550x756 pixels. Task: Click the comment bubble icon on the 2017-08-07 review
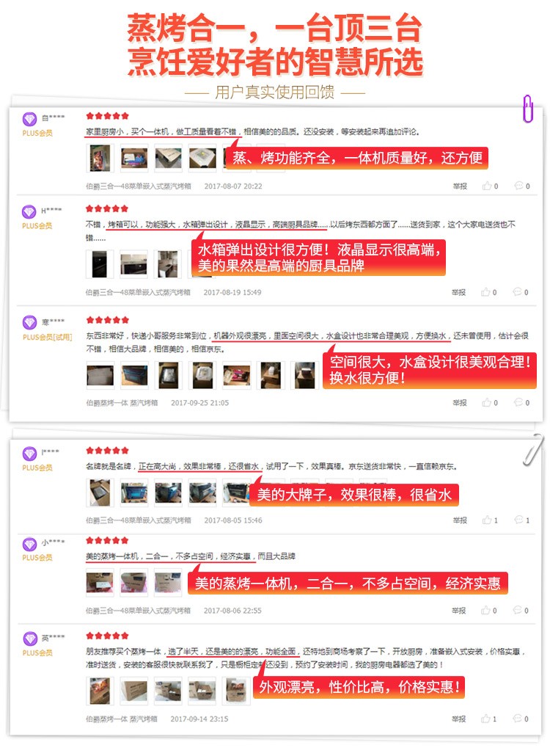(x=518, y=186)
